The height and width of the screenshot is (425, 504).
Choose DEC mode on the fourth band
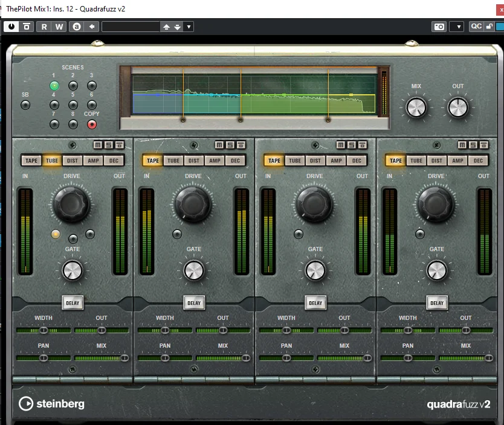point(478,161)
